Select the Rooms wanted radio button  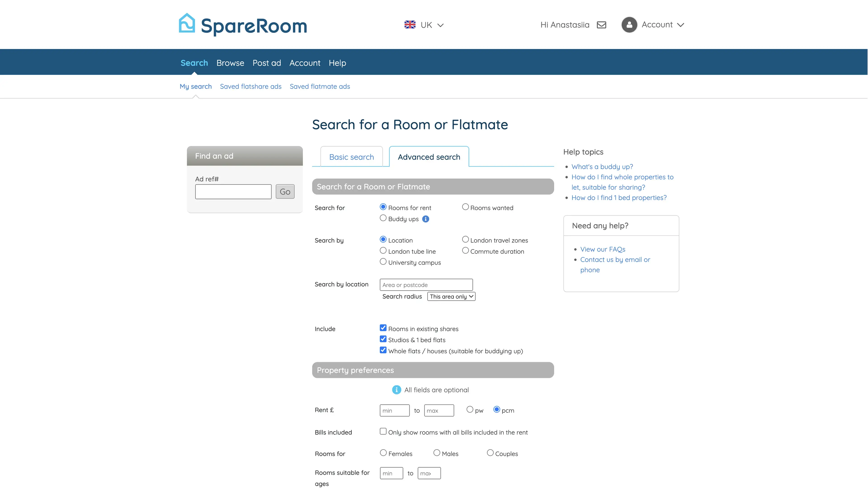(x=465, y=207)
